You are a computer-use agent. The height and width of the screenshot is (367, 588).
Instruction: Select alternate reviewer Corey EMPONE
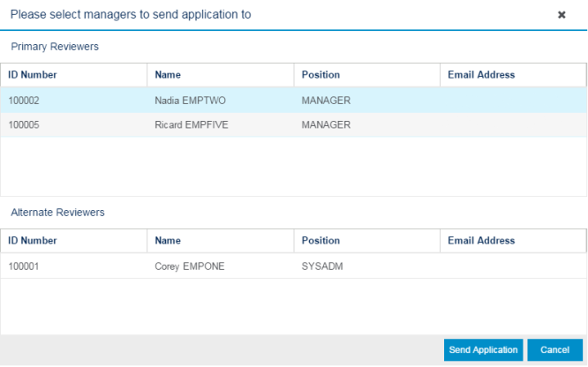click(x=294, y=266)
